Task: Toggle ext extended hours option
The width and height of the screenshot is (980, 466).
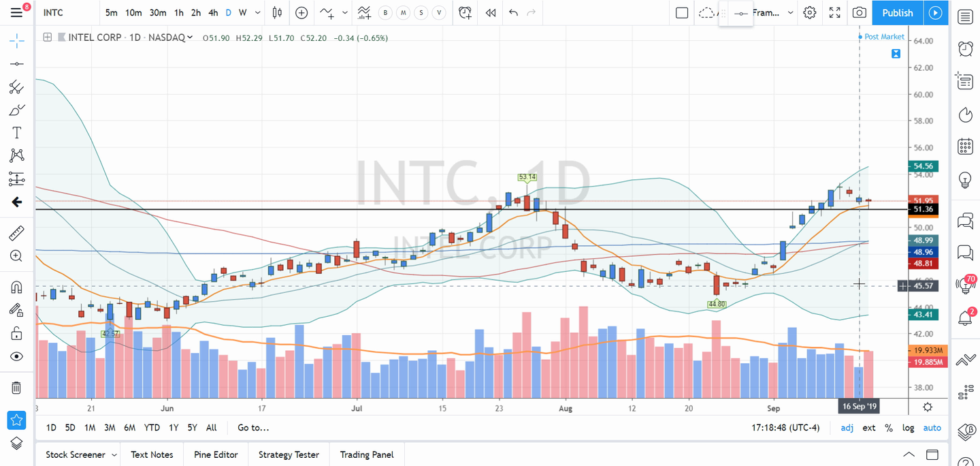Action: [869, 428]
